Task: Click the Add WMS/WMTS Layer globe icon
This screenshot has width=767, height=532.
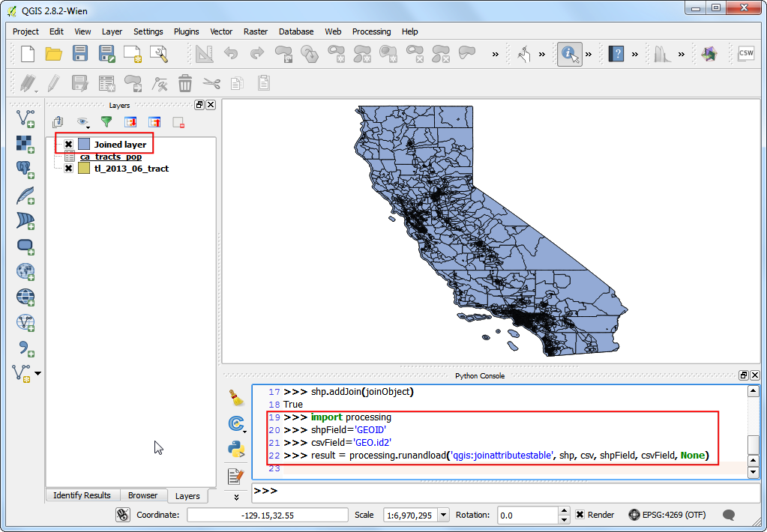Action: (x=25, y=271)
